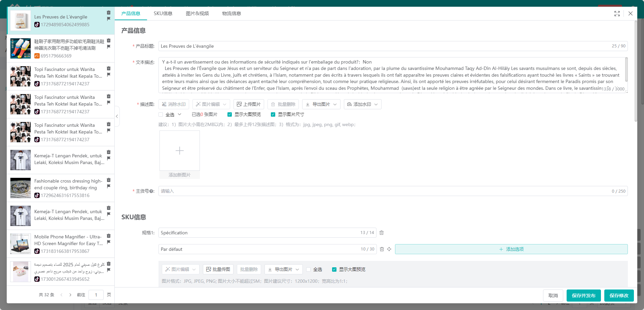Click the description text area scrollbar
Screen dimensions: 644x310
pos(627,70)
